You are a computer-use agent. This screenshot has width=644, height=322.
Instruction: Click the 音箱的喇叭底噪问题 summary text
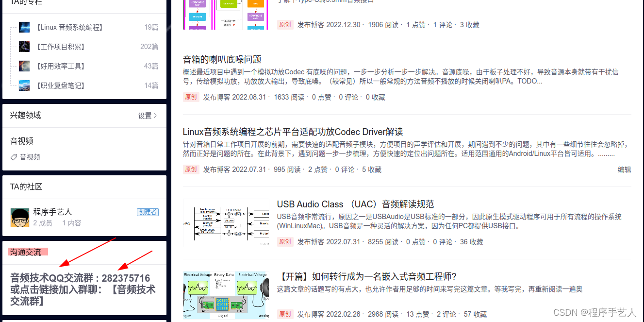pos(401,77)
